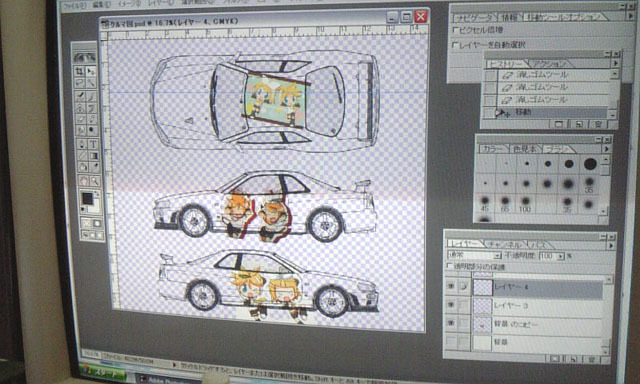Click the Adobe Photoshop taskbar button
The width and height of the screenshot is (640, 384).
[x=168, y=380]
